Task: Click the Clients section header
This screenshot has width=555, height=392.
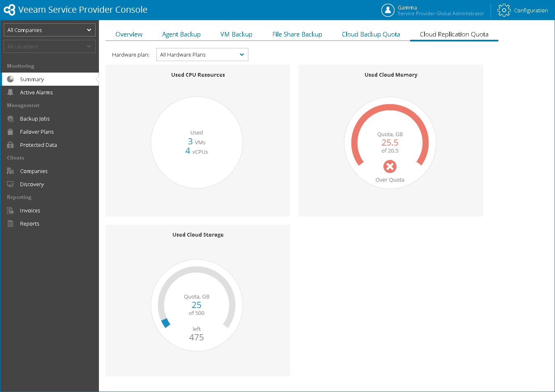Action: click(x=16, y=158)
